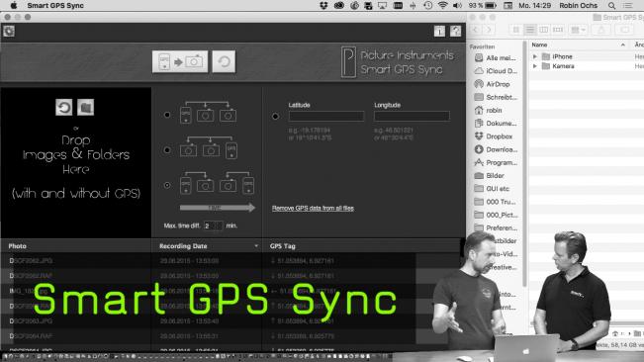Open the volume control in the menu bar
Image resolution: width=644 pixels, height=362 pixels.
(x=457, y=5)
